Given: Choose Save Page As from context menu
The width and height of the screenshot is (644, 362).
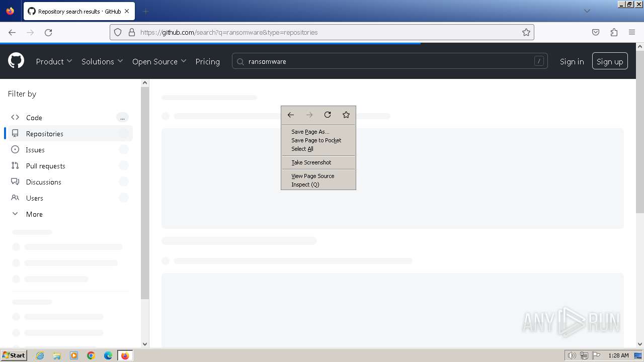Looking at the screenshot, I should point(318,132).
